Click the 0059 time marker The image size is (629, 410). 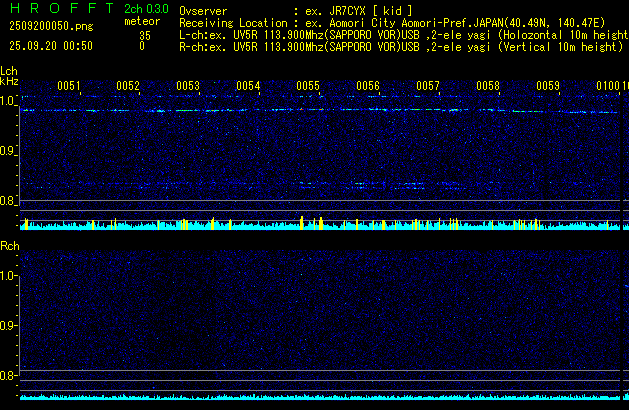point(548,86)
